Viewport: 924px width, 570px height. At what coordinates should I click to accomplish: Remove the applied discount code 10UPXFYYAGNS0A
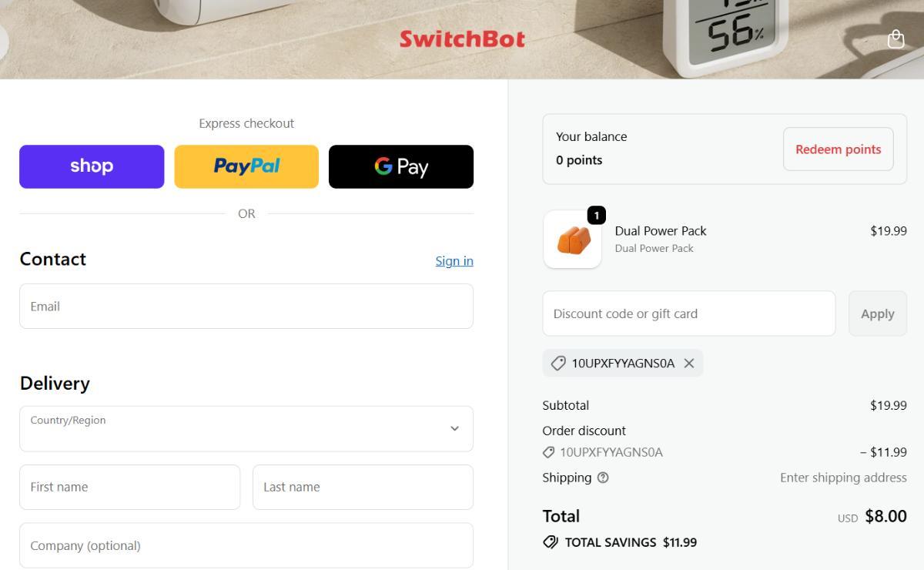689,364
